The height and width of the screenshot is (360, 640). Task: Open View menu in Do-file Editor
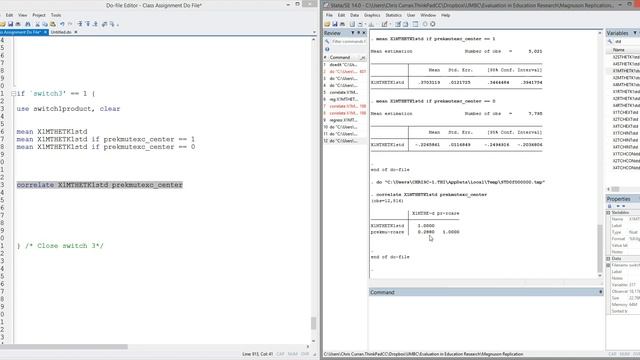coord(22,15)
